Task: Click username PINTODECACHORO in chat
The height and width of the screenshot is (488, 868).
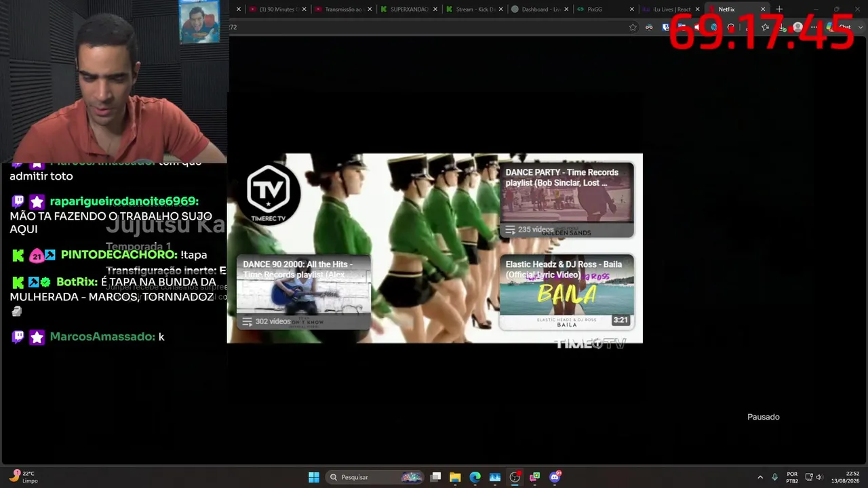Action: pyautogui.click(x=119, y=255)
